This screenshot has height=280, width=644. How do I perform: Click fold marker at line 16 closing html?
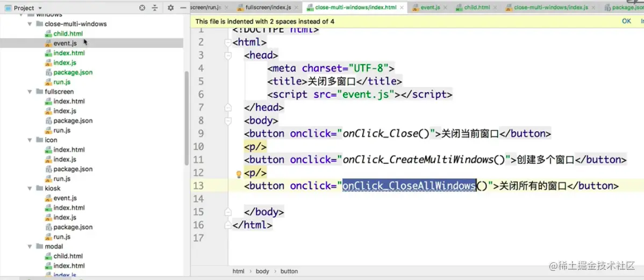pyautogui.click(x=228, y=225)
